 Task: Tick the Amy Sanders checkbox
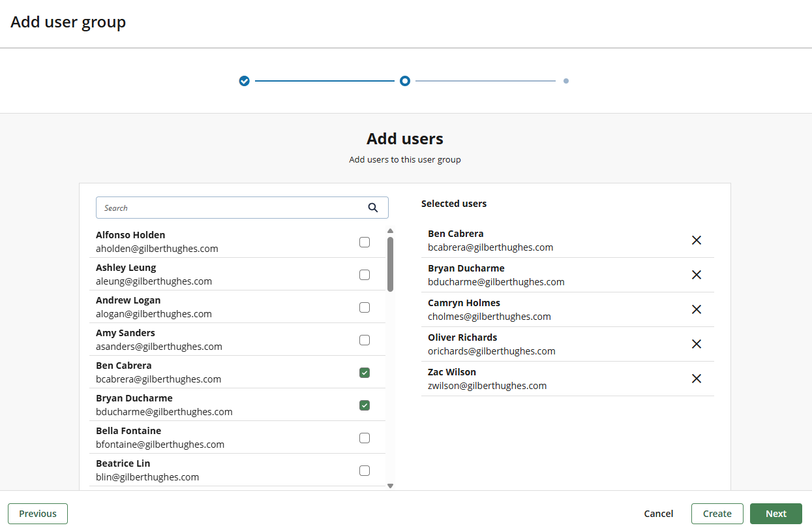(365, 340)
